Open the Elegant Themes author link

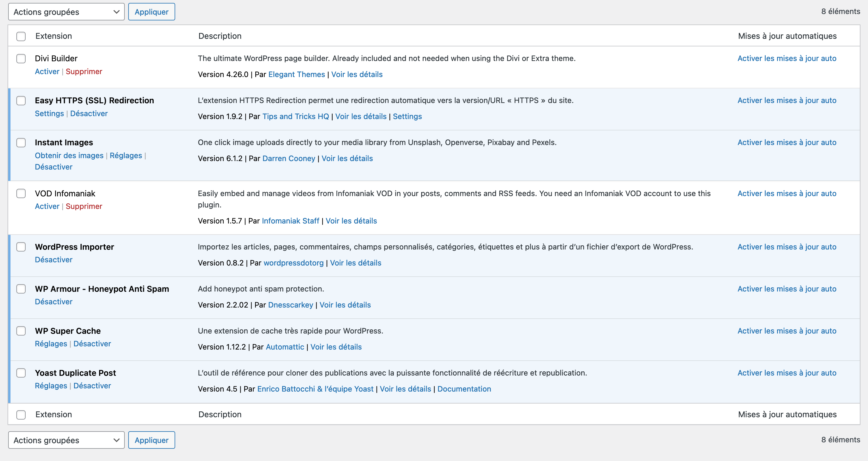[x=296, y=74]
